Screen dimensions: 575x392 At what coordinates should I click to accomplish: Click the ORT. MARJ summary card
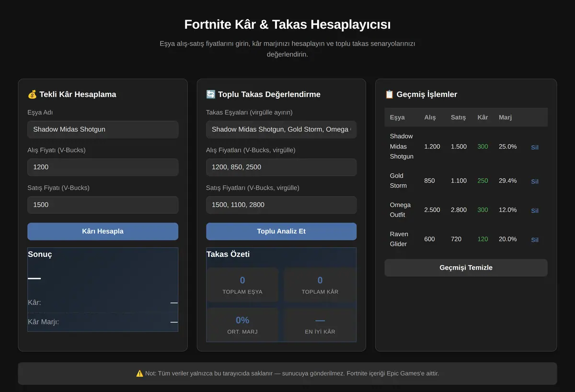point(242,324)
